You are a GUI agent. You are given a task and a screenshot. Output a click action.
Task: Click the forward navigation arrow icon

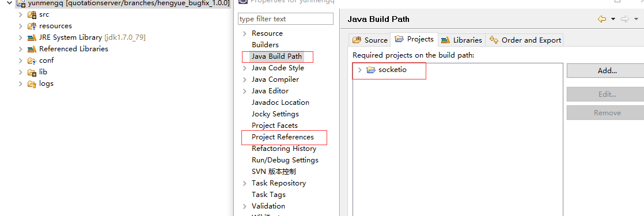tap(625, 19)
